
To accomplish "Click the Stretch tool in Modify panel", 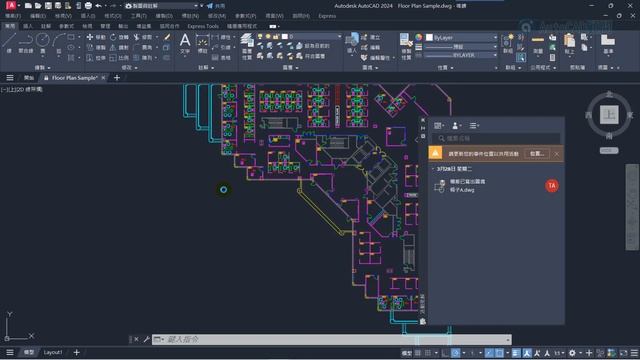I will coord(96,58).
